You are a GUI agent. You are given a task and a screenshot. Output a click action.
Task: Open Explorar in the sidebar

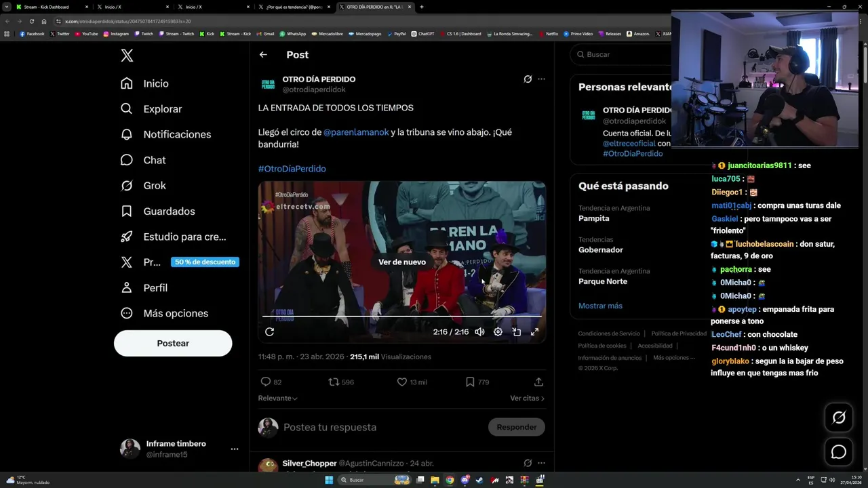pos(151,109)
